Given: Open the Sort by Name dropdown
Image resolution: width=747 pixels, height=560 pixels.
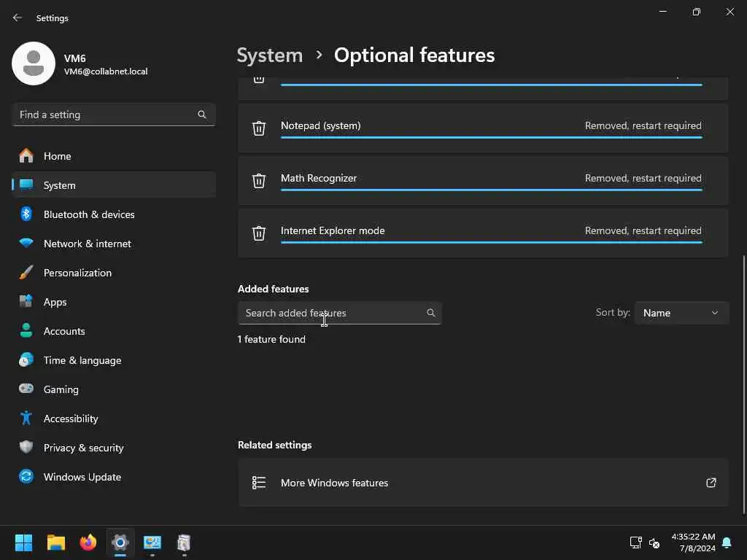Looking at the screenshot, I should tap(681, 313).
